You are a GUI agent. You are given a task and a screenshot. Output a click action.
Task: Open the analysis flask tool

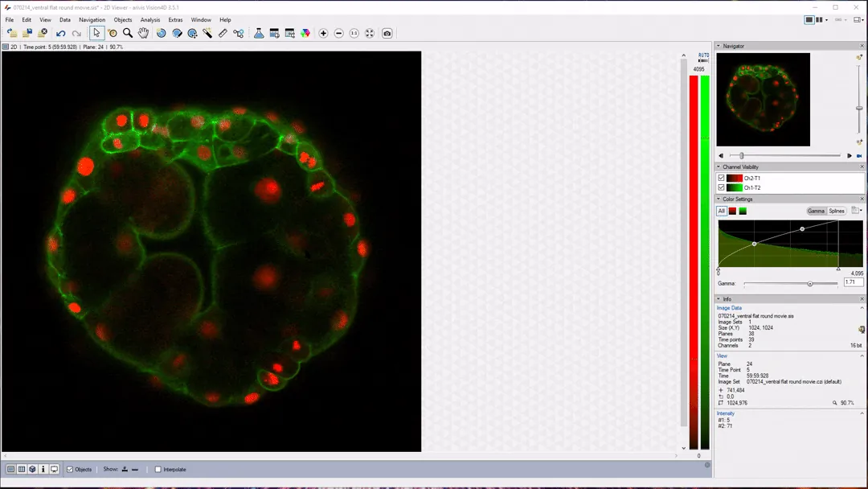click(x=259, y=33)
